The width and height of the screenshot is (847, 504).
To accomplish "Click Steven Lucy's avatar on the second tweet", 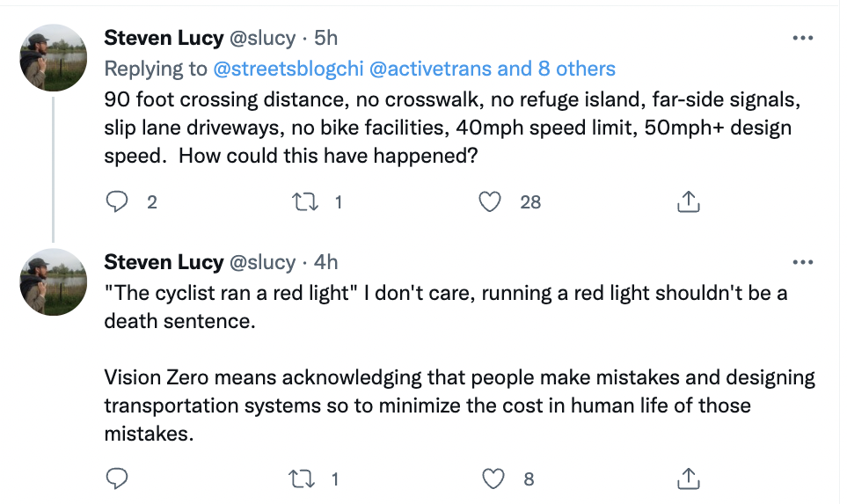I will point(54,281).
